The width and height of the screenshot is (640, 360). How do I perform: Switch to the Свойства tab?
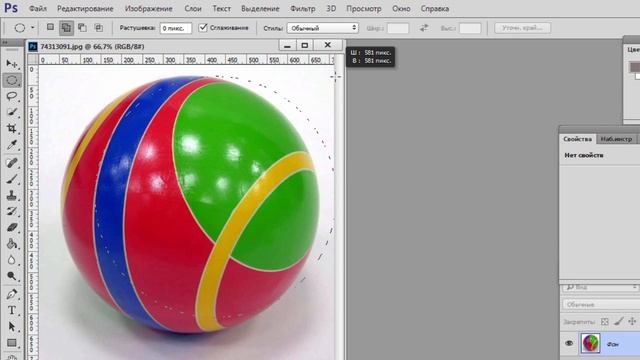pos(578,139)
